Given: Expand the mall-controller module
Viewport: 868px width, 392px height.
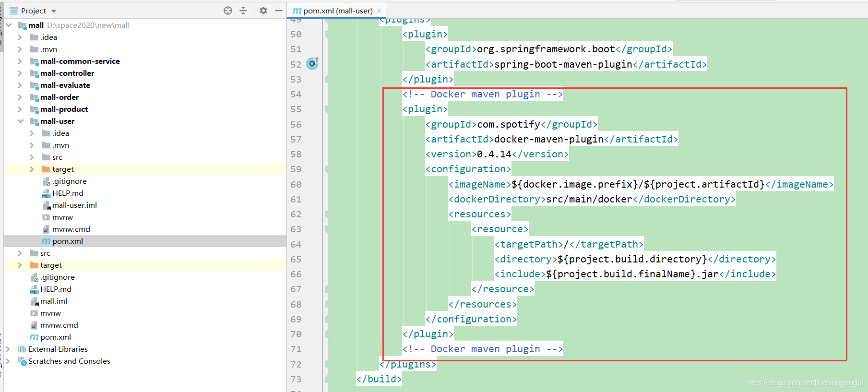Looking at the screenshot, I should [x=20, y=73].
